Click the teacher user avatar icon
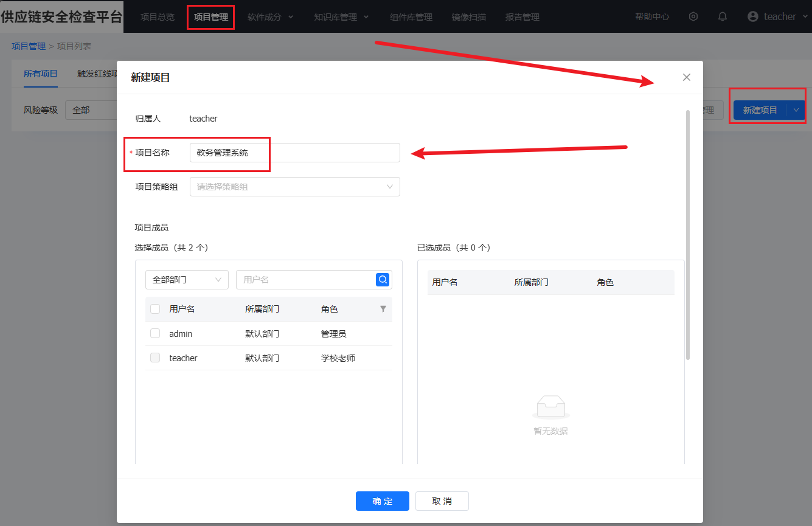Image resolution: width=812 pixels, height=526 pixels. 754,16
